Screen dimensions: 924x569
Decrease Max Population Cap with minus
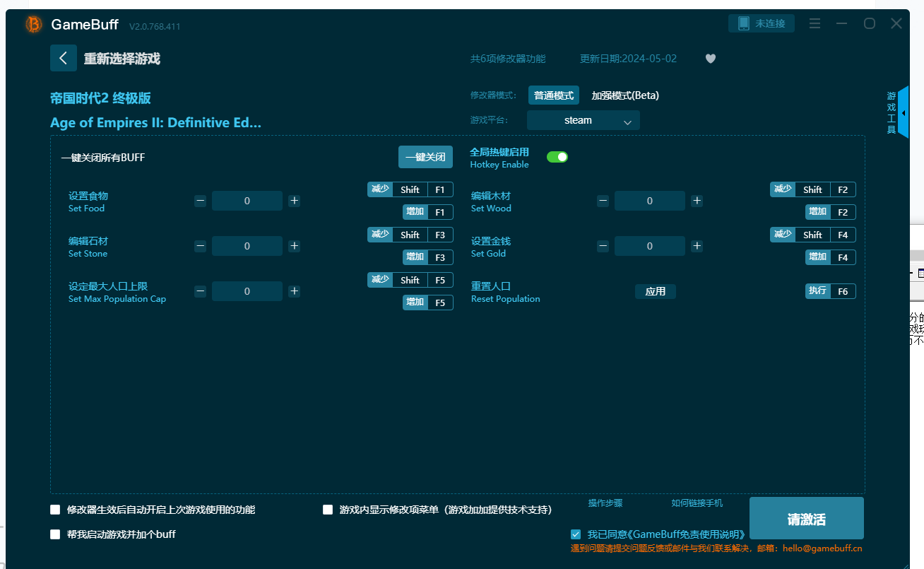point(201,291)
